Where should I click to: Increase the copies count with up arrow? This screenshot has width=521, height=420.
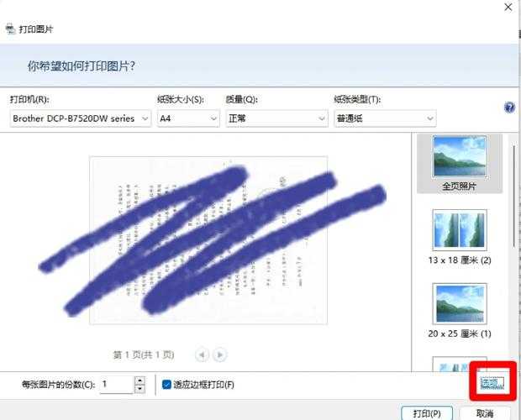[139, 381]
